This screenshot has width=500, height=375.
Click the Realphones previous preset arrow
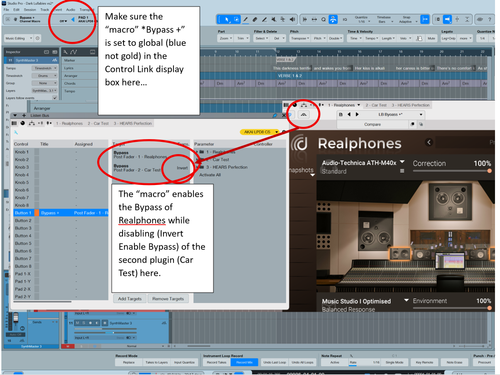pos(349,114)
